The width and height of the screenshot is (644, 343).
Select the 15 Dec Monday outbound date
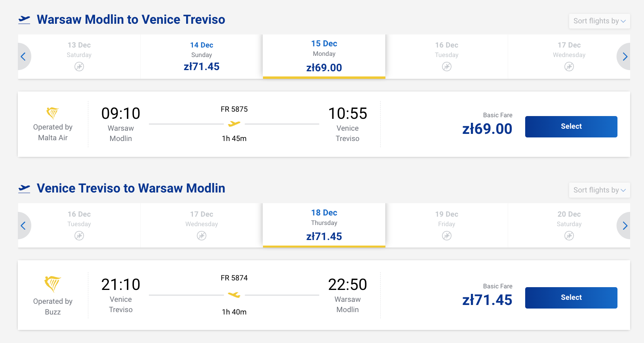click(324, 56)
